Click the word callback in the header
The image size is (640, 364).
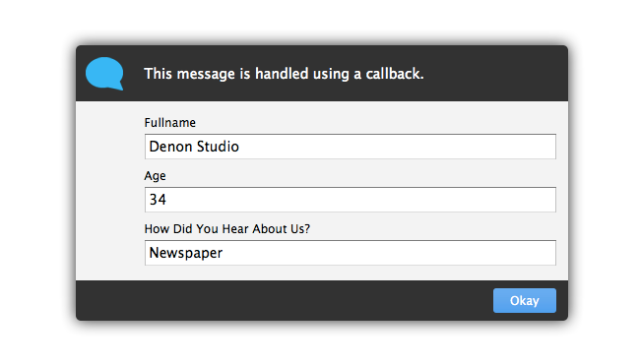pos(395,74)
